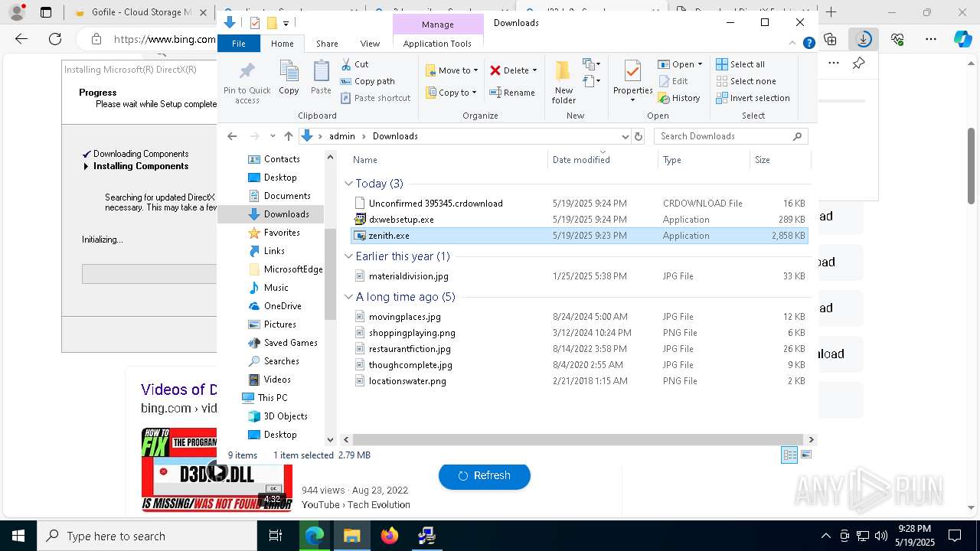Click Copy path in Clipboard group
Image resolution: width=980 pixels, height=551 pixels.
click(367, 81)
